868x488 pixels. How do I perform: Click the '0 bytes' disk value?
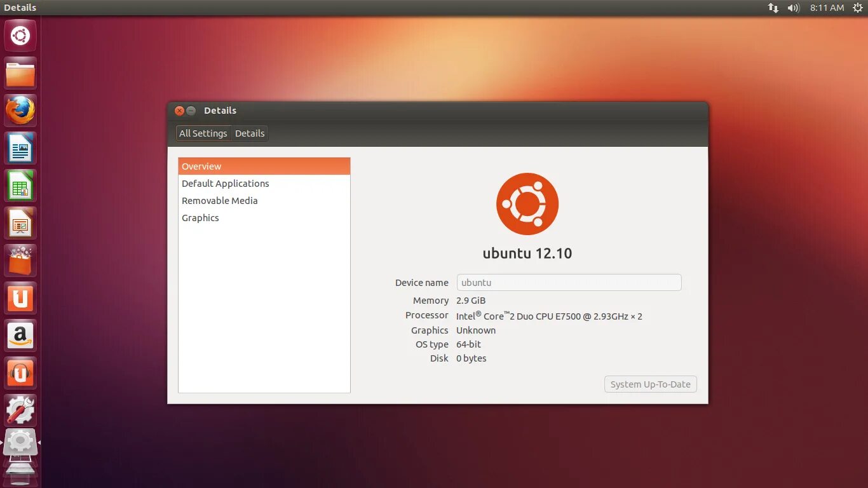point(471,358)
